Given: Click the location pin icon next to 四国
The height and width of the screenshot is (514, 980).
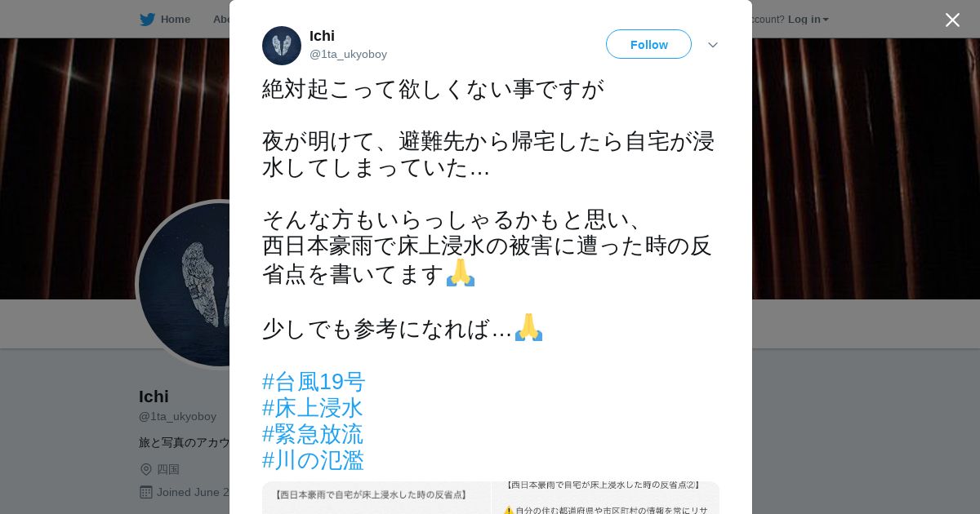Looking at the screenshot, I should click(146, 469).
